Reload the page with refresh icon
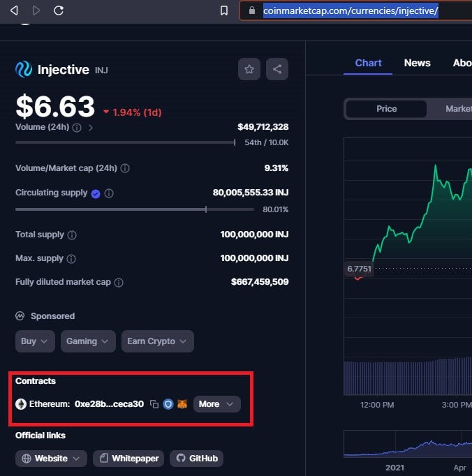 pyautogui.click(x=59, y=10)
